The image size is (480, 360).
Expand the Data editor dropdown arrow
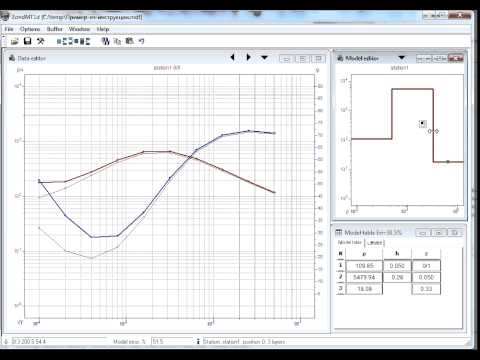[264, 58]
